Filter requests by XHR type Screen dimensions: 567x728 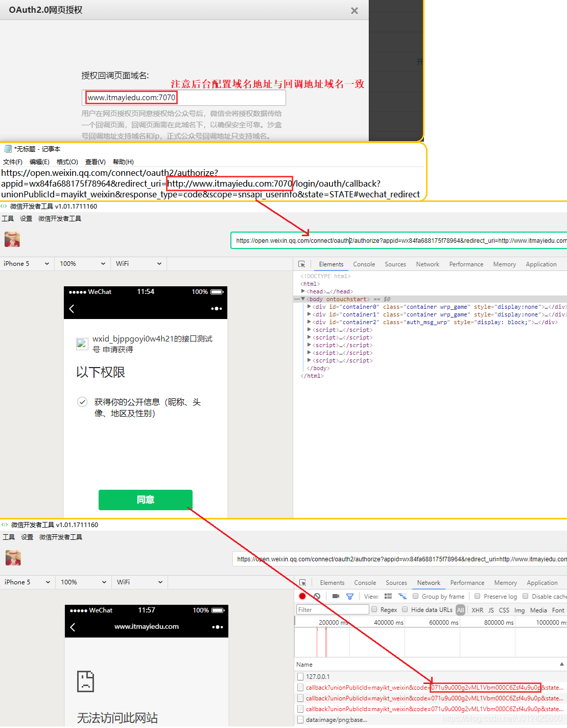(x=478, y=610)
